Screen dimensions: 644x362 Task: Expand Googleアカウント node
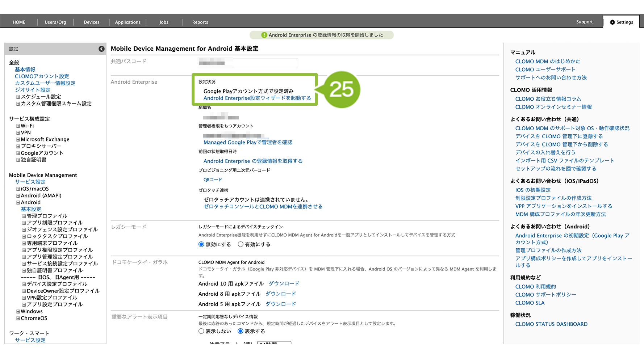click(18, 153)
